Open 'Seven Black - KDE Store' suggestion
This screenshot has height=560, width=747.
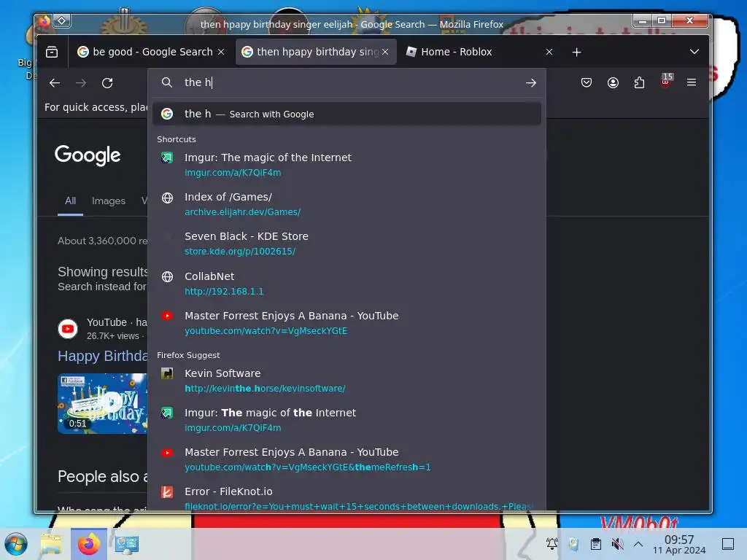(x=347, y=244)
